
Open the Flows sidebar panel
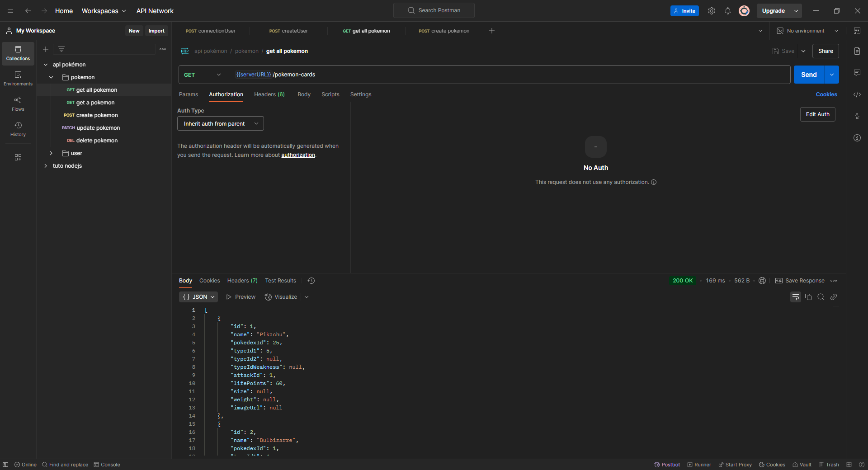click(x=18, y=103)
